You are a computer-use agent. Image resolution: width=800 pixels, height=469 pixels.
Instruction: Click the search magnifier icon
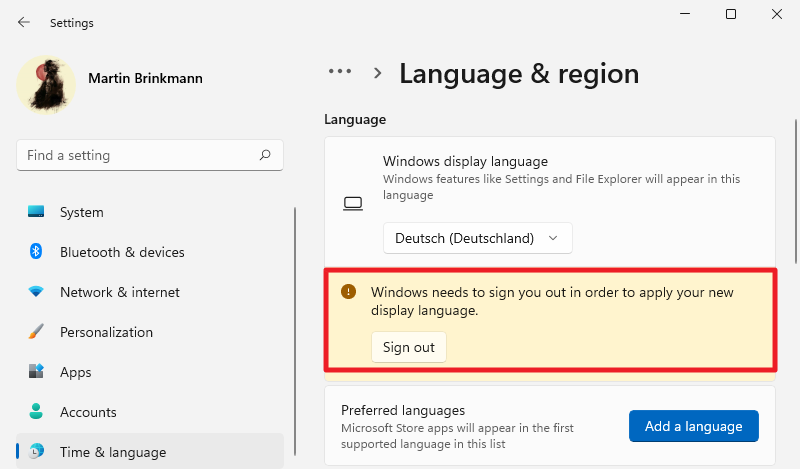click(x=265, y=155)
